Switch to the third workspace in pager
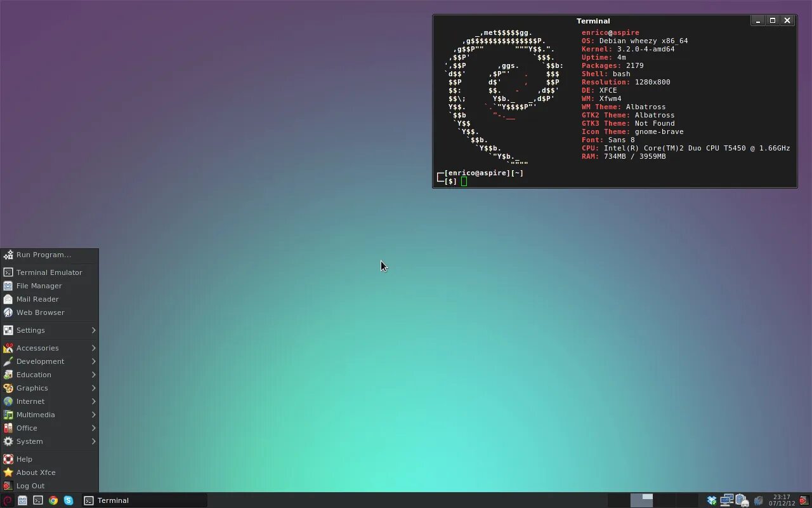 coord(664,500)
